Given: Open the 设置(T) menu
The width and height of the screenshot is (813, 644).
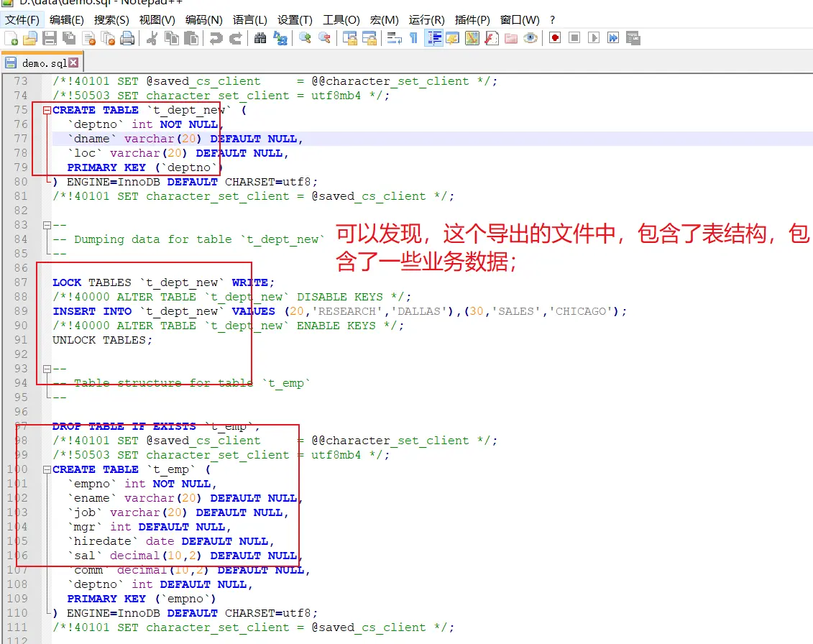Looking at the screenshot, I should coord(295,20).
